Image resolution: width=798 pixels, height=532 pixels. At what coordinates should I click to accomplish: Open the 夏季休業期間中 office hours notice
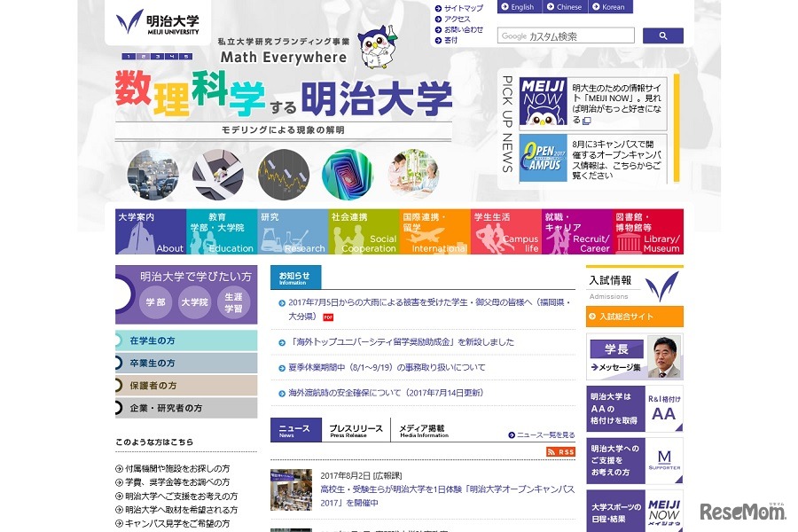point(387,368)
